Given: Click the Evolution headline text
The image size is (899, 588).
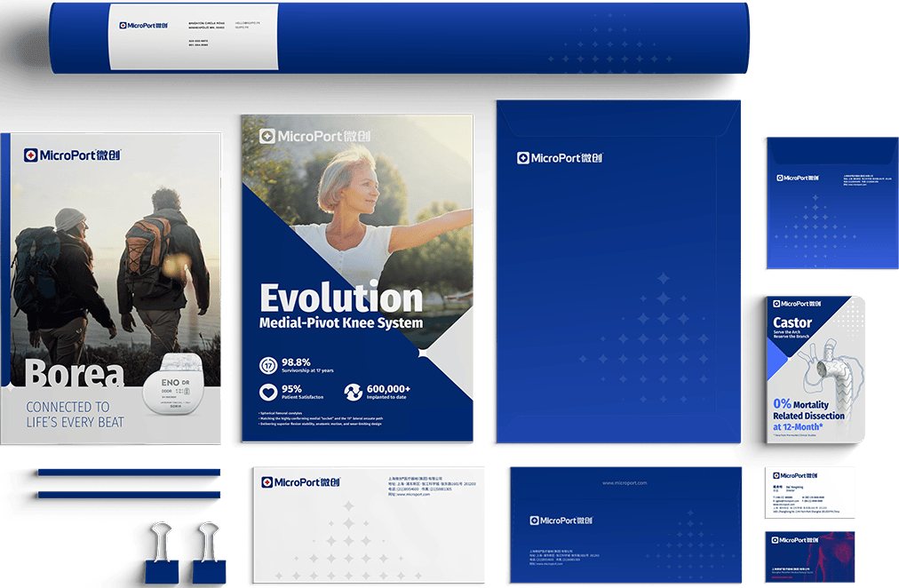Looking at the screenshot, I should point(341,298).
